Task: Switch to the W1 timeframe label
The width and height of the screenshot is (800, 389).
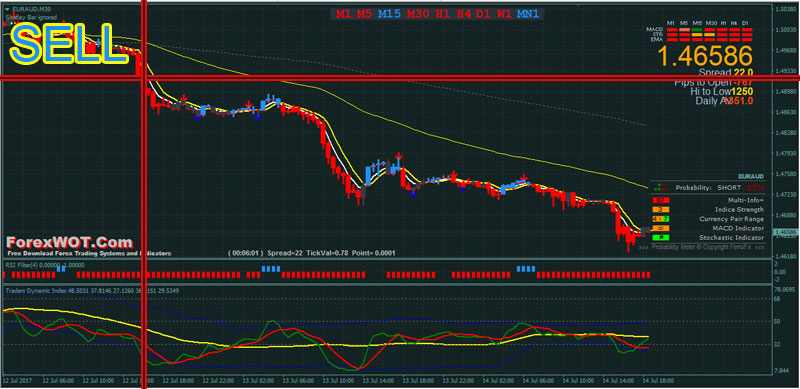Action: [x=504, y=14]
